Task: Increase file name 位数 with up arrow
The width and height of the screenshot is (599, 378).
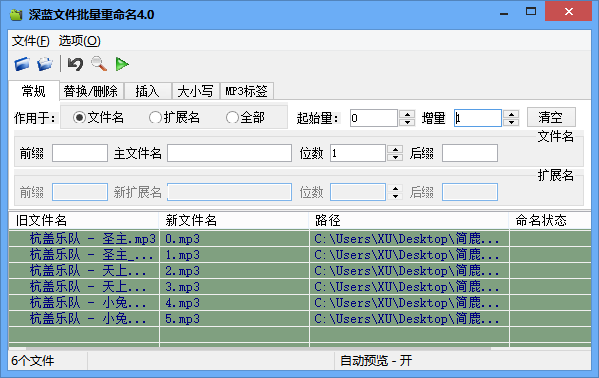Action: (395, 149)
